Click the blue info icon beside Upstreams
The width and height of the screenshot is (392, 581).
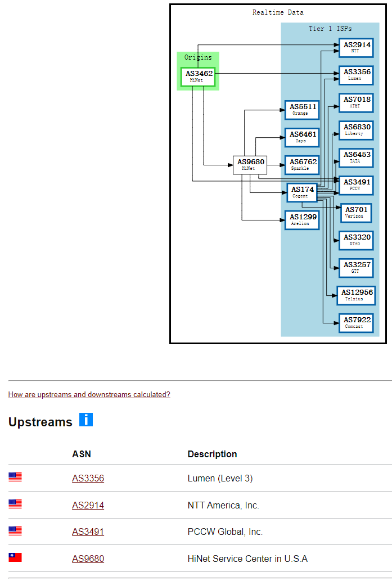(x=86, y=420)
